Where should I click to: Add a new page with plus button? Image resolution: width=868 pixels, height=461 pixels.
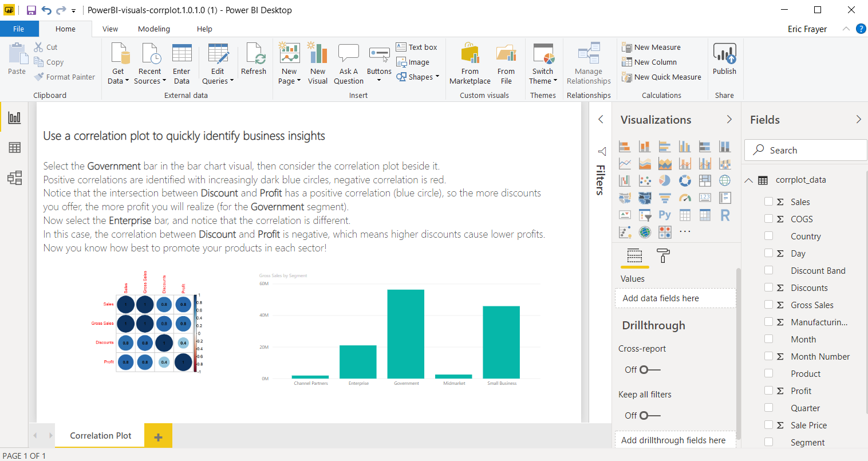pos(158,437)
